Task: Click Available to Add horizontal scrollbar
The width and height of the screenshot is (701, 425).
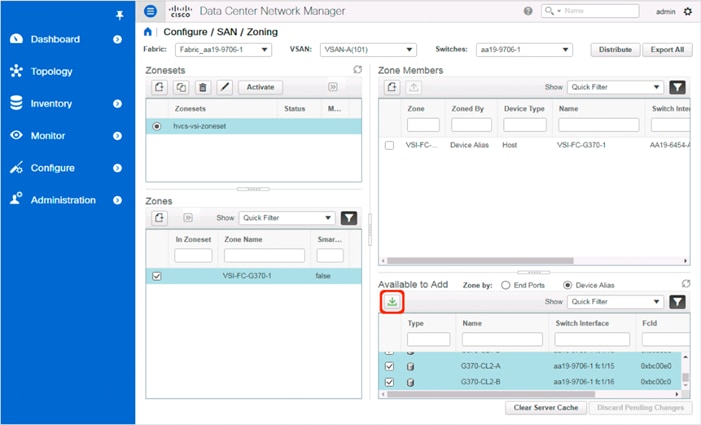Action: (491, 394)
